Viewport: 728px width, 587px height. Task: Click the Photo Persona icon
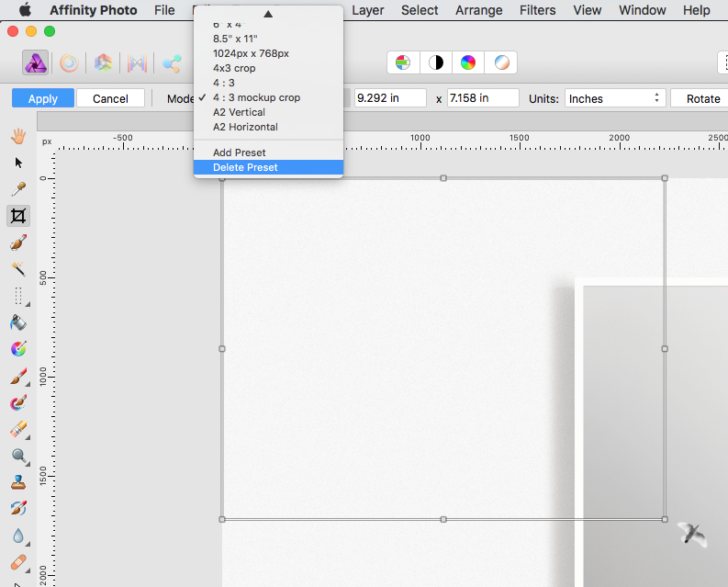(x=35, y=63)
